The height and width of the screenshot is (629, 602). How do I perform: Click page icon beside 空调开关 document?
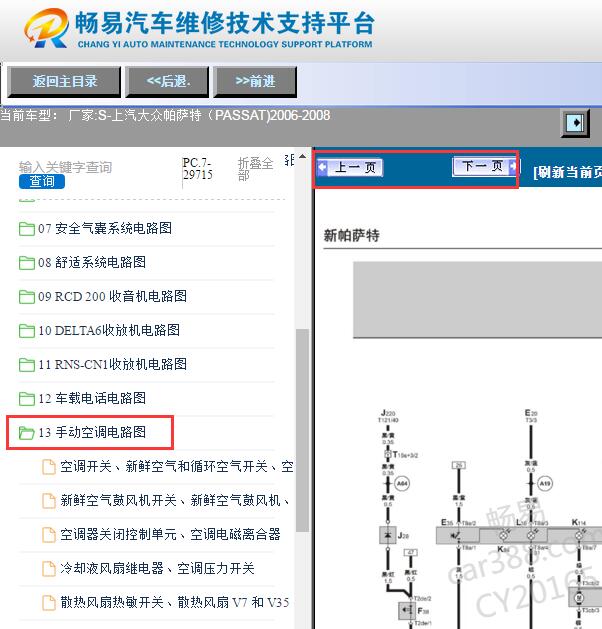[49, 467]
